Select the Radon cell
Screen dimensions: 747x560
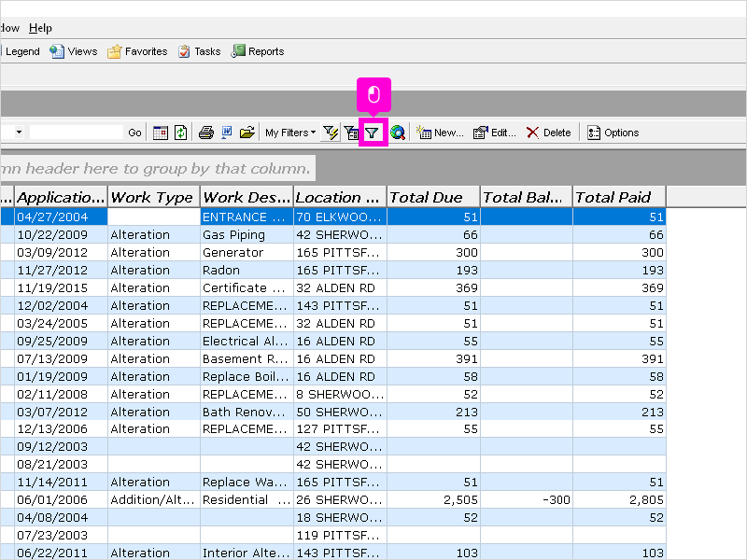pyautogui.click(x=247, y=270)
